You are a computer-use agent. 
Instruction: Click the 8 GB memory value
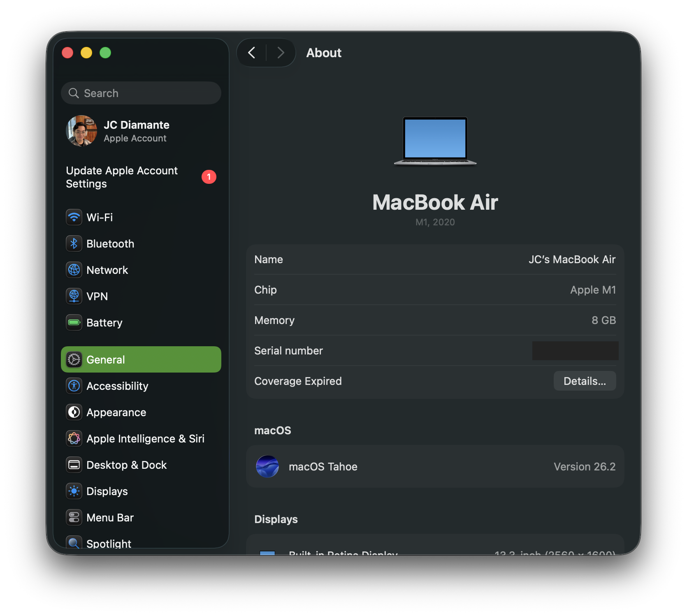tap(603, 320)
